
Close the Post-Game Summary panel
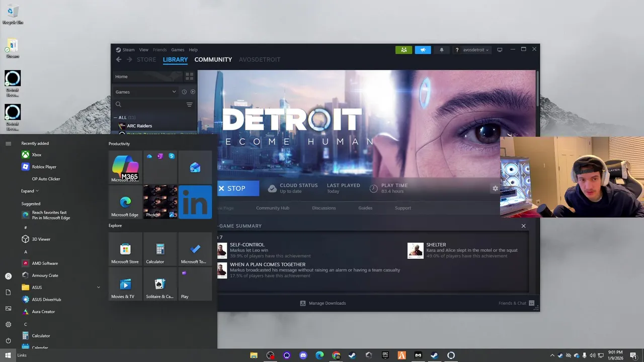click(x=523, y=226)
